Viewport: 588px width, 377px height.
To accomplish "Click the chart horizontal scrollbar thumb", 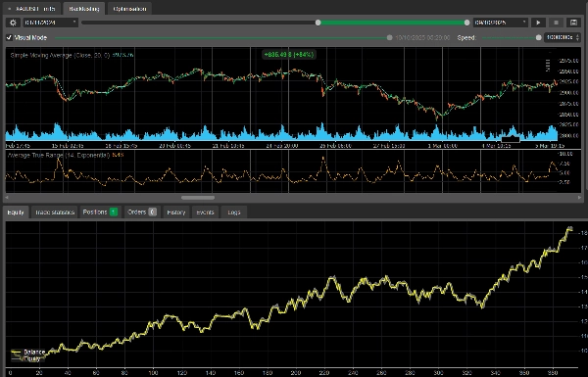I will [198, 198].
